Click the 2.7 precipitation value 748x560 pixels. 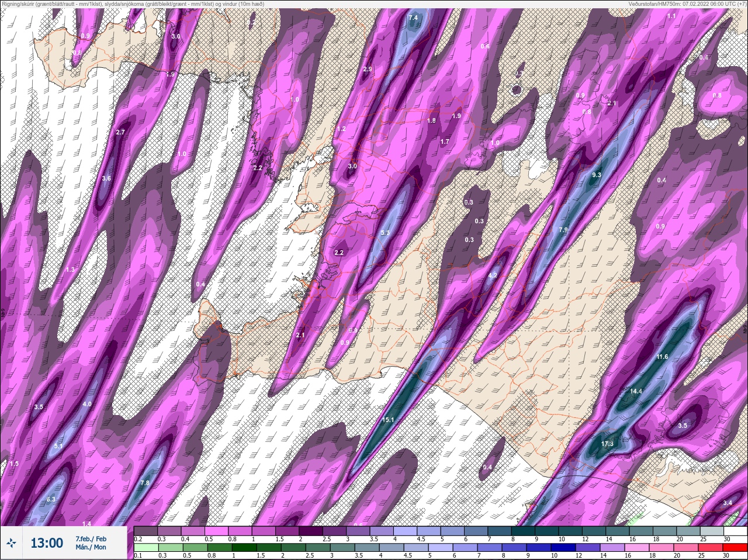point(120,133)
